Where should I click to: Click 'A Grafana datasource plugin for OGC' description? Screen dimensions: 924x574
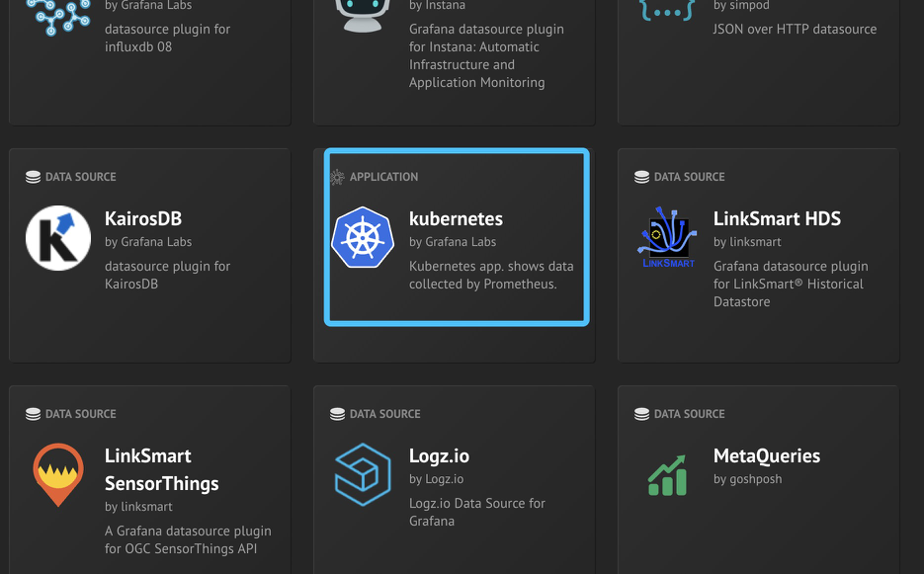pos(188,539)
